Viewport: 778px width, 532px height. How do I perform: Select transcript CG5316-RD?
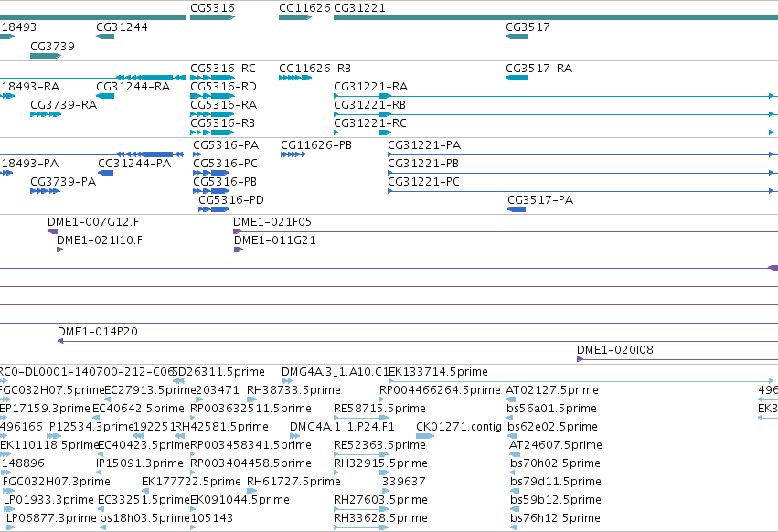(223, 87)
